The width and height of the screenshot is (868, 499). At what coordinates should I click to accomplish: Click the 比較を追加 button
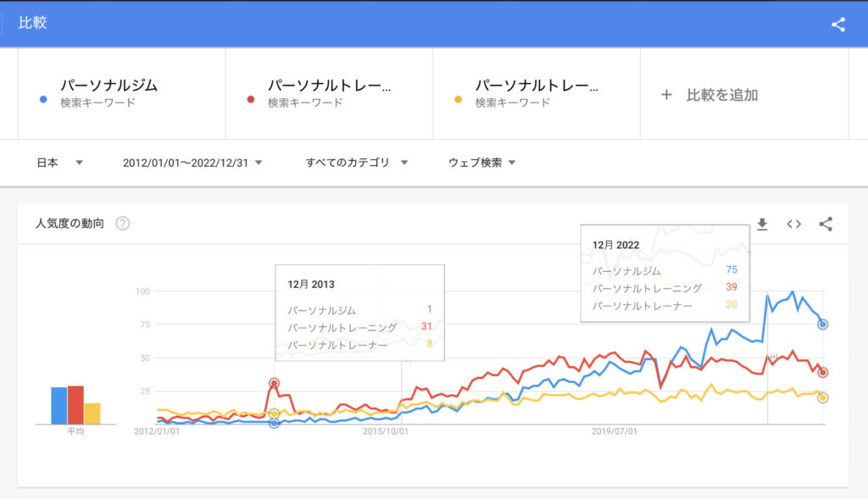(721, 95)
